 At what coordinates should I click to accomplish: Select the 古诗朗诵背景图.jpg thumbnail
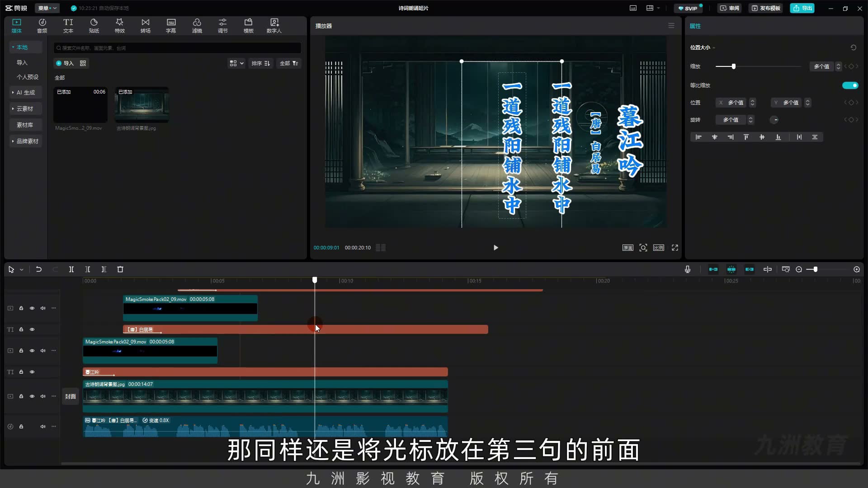coord(142,105)
